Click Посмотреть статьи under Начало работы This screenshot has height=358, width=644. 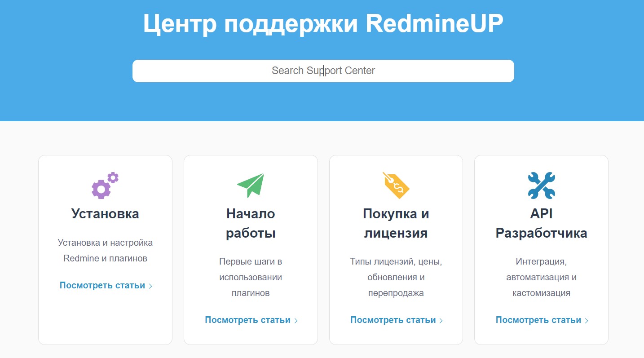coord(247,320)
